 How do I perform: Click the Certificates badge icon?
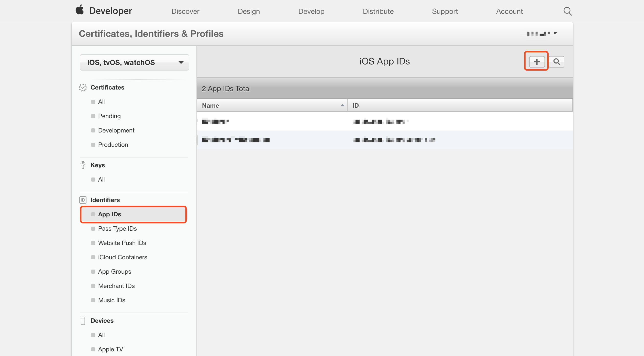coord(83,87)
